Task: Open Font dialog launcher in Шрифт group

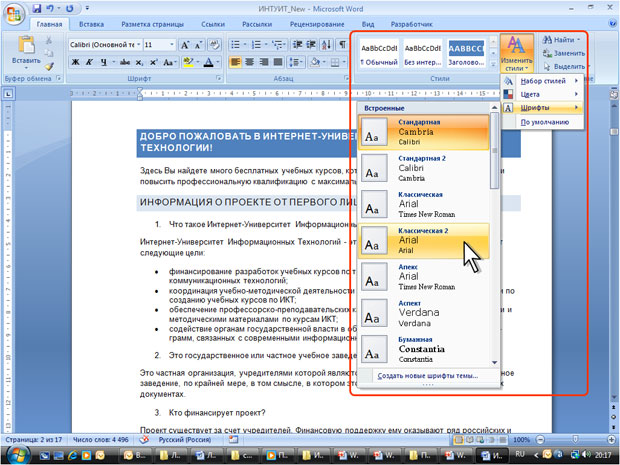Action: pyautogui.click(x=219, y=78)
